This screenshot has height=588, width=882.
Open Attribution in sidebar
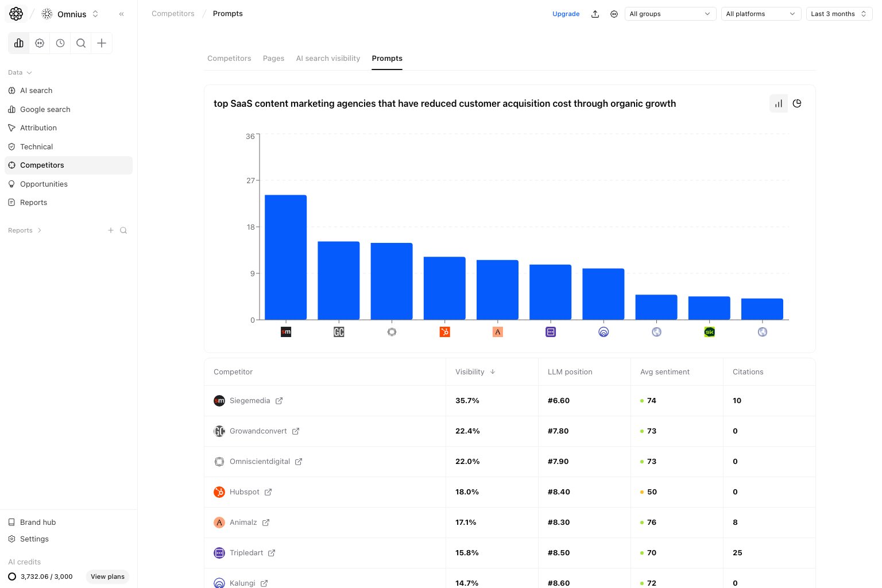click(68, 128)
